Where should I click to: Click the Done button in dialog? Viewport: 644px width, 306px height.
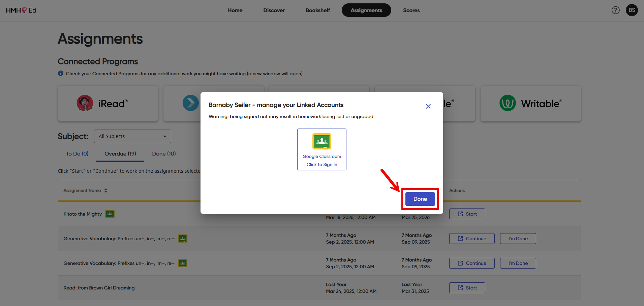pyautogui.click(x=420, y=199)
